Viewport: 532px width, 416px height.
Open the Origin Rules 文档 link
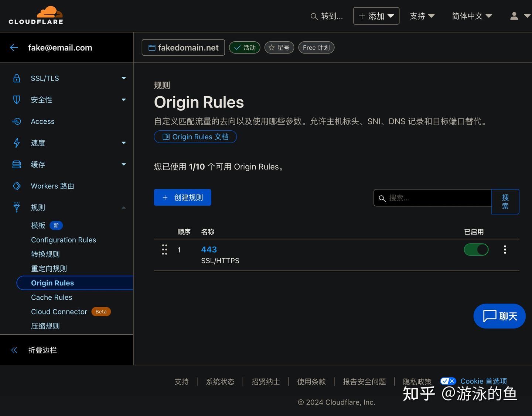click(x=195, y=137)
